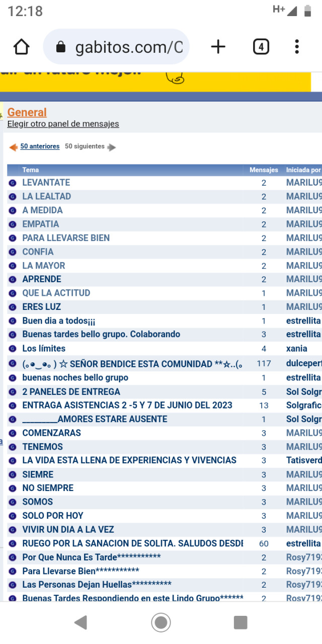The height and width of the screenshot is (644, 322).
Task: Open a new tab with plus icon
Action: point(218,47)
